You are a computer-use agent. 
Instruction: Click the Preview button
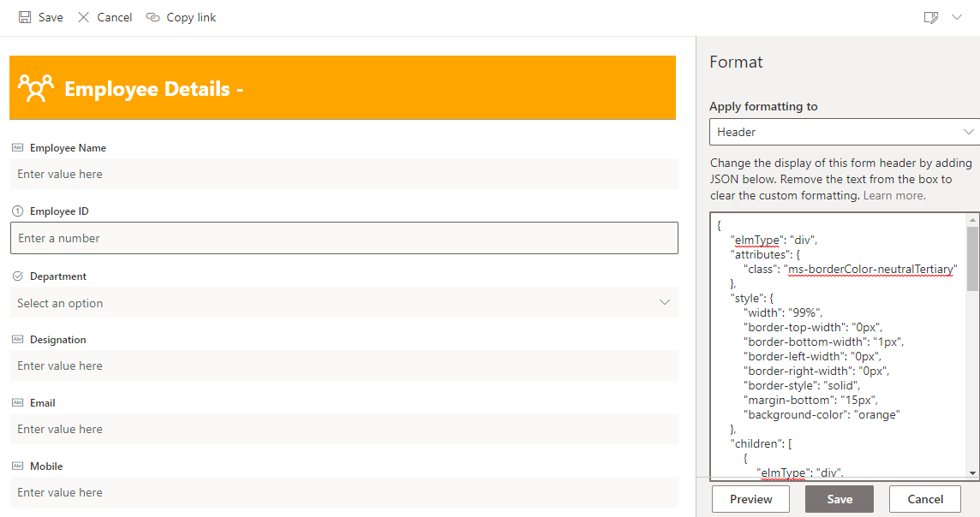tap(750, 498)
